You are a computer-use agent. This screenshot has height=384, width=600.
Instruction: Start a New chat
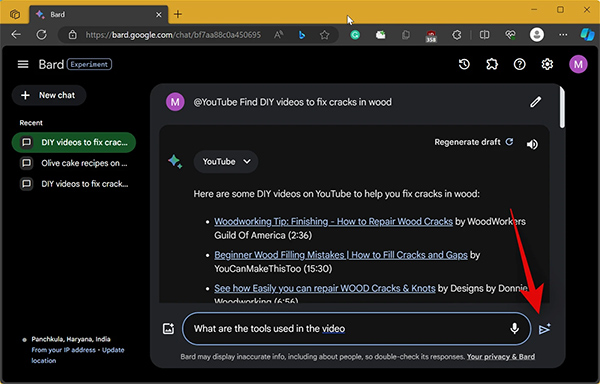tap(49, 95)
